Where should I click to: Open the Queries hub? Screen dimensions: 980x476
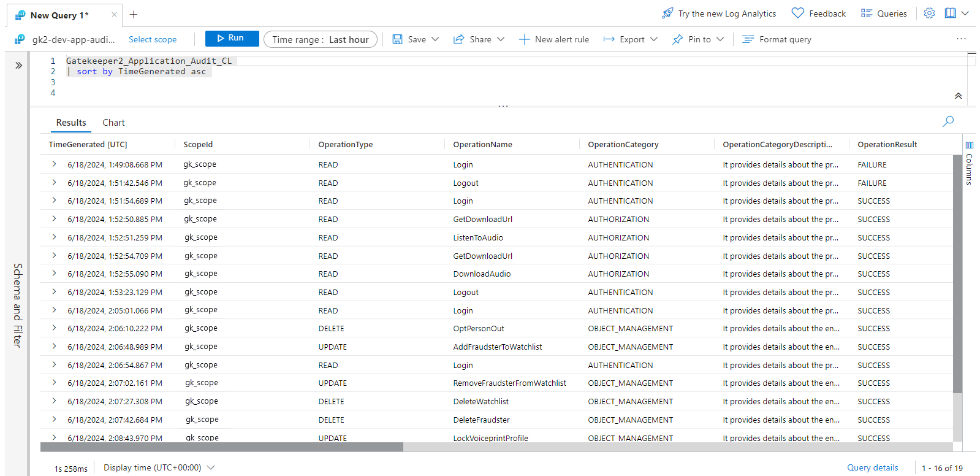884,13
